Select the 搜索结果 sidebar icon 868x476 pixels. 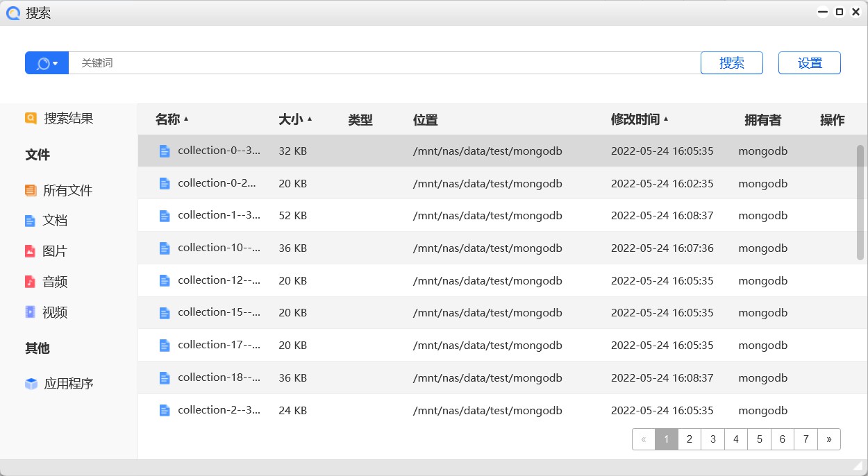(31, 118)
